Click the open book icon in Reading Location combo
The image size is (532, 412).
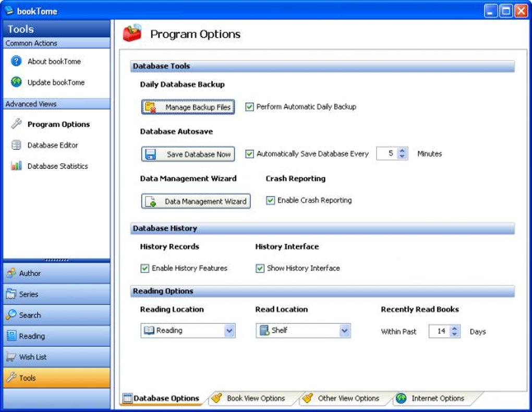click(x=149, y=330)
